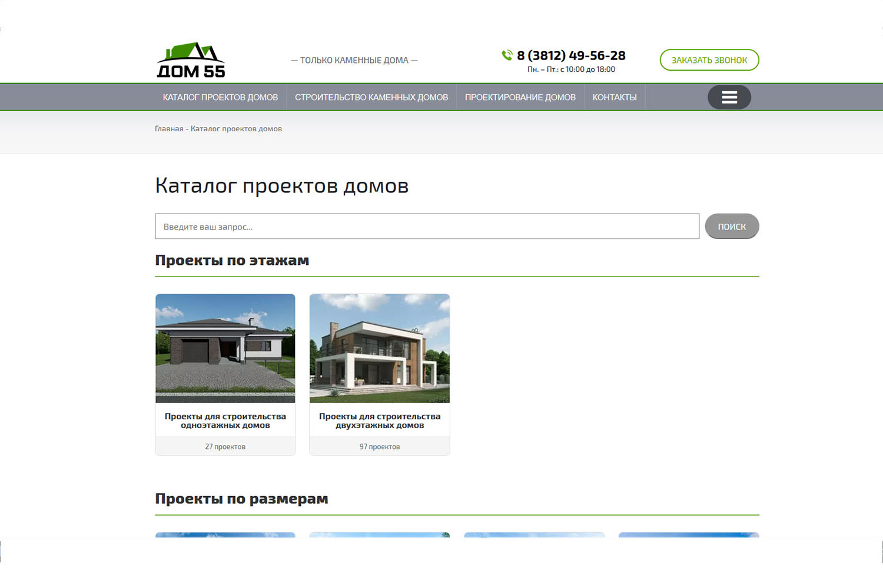
Task: Click the green phone handset icon
Action: click(x=507, y=55)
